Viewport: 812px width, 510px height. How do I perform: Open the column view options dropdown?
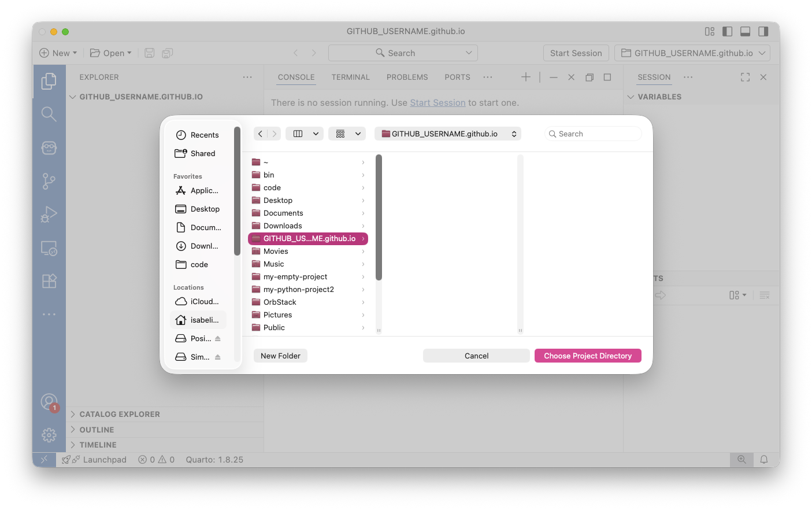point(306,134)
